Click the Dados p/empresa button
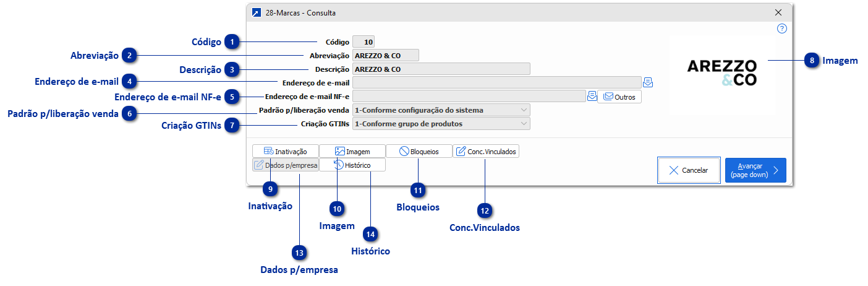This screenshot has height=286, width=868. tap(286, 165)
